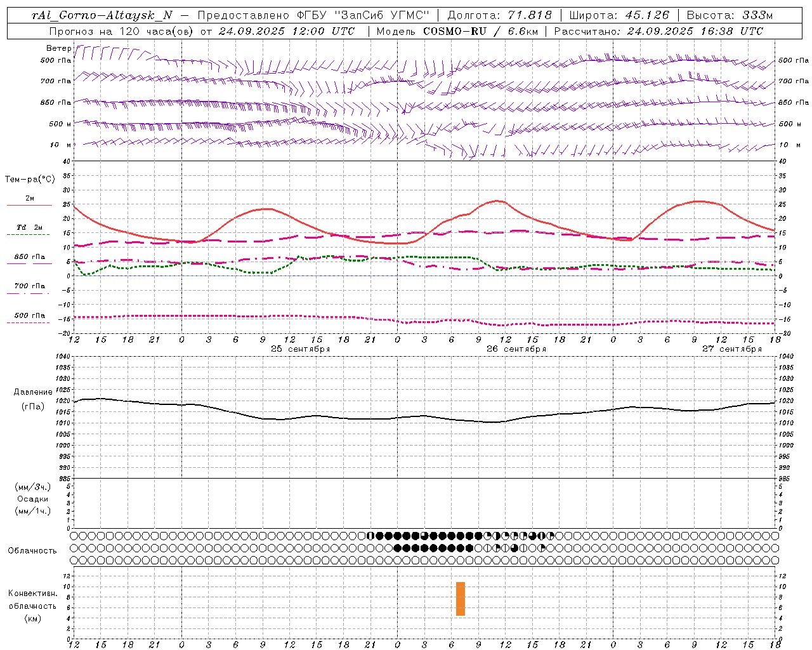Click the Конвективн. label of convective cloudiness

(x=33, y=594)
